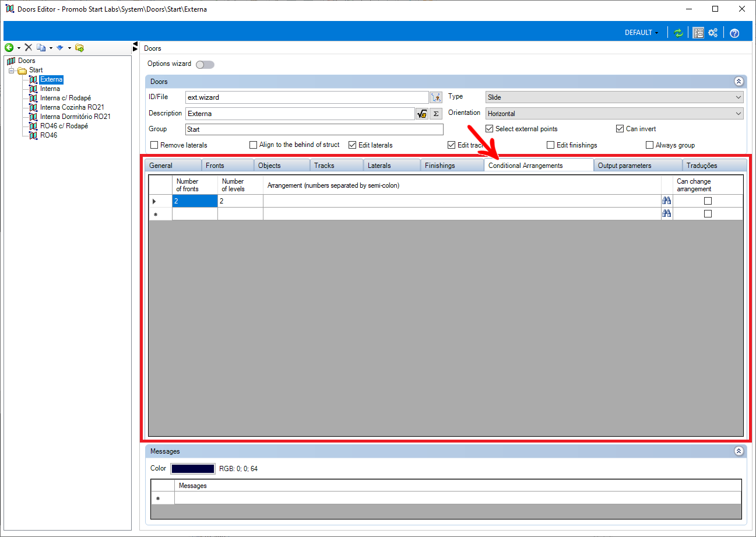Uncheck Can invert checkbox

tap(620, 129)
